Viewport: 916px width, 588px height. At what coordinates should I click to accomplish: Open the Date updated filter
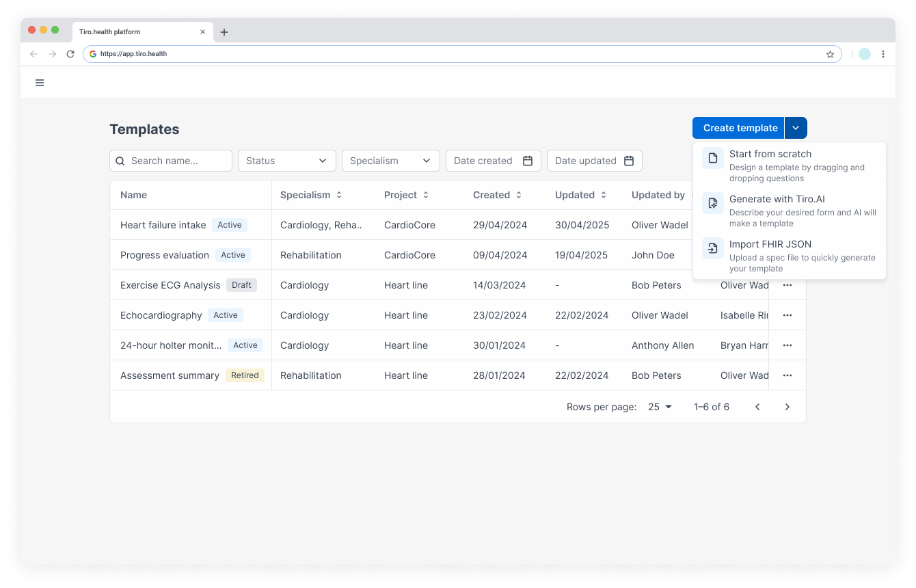(595, 161)
